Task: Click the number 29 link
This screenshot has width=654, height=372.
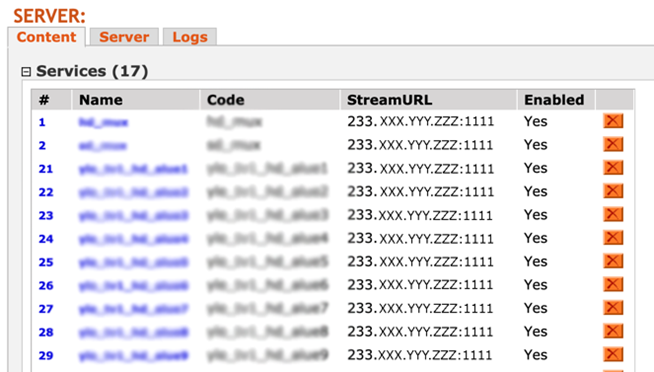Action: point(46,356)
